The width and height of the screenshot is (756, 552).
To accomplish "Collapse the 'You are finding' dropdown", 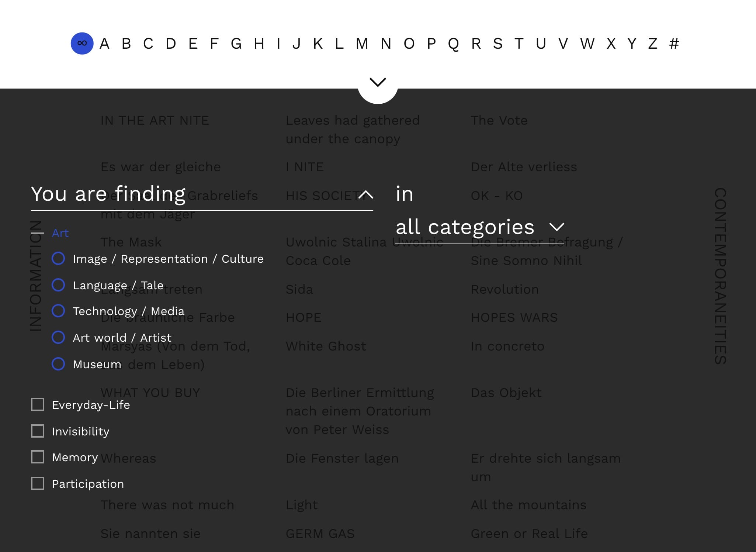I will tap(366, 194).
